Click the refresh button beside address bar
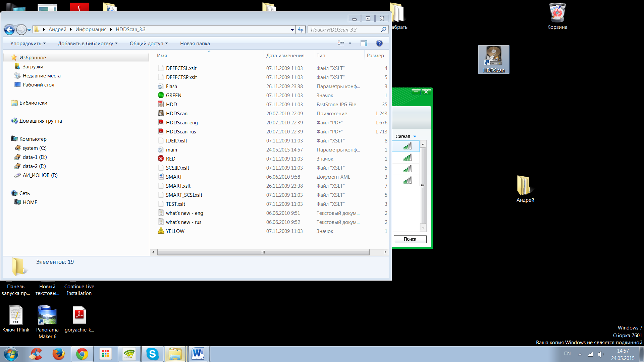The height and width of the screenshot is (362, 644). click(301, 29)
